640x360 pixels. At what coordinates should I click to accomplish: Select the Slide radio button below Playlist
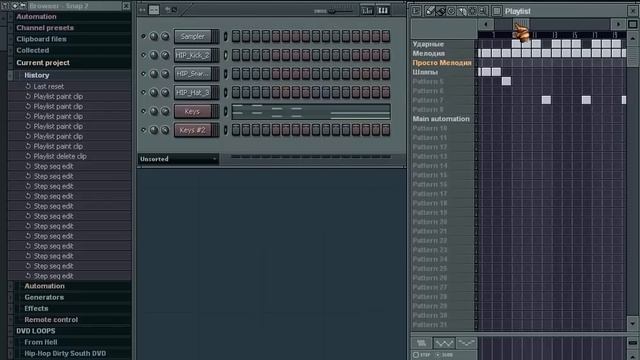coord(438,355)
